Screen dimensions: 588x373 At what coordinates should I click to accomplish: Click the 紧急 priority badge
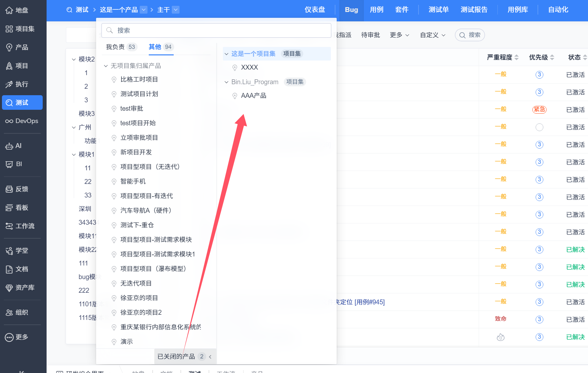(x=539, y=109)
